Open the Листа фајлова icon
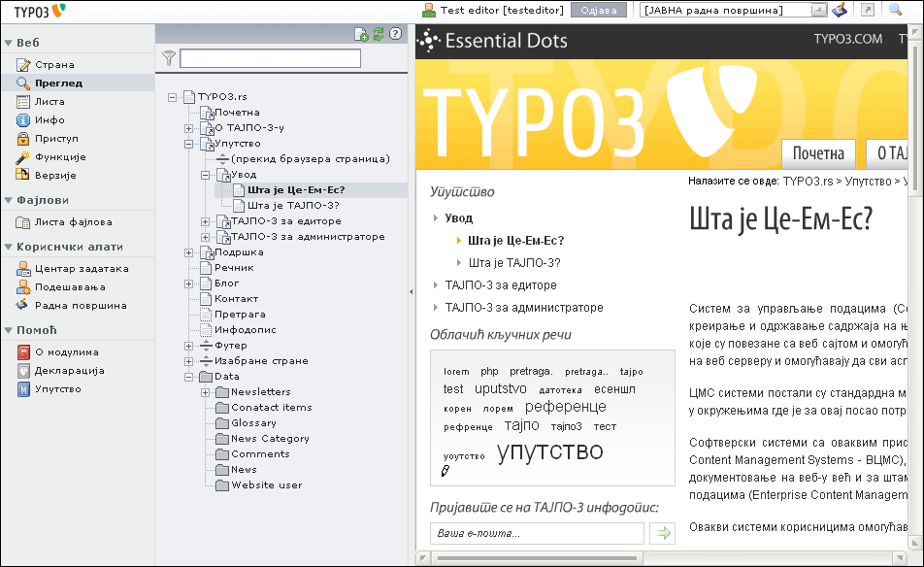The width and height of the screenshot is (924, 567). pyautogui.click(x=23, y=222)
